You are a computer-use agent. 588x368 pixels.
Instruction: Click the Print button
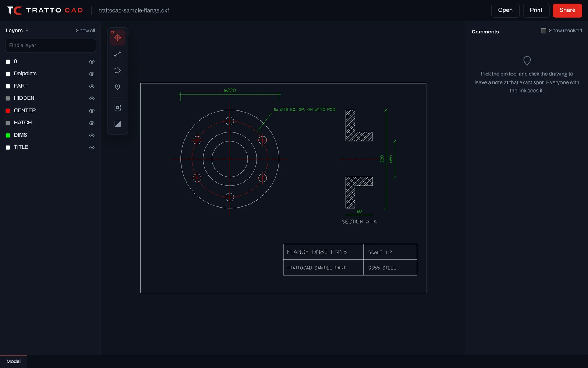pos(536,10)
